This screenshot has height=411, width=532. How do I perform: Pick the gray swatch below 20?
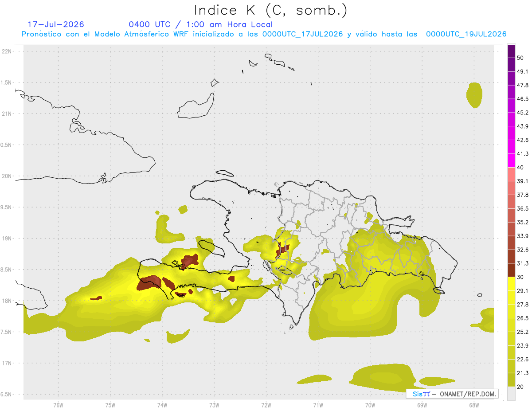[x=511, y=393]
